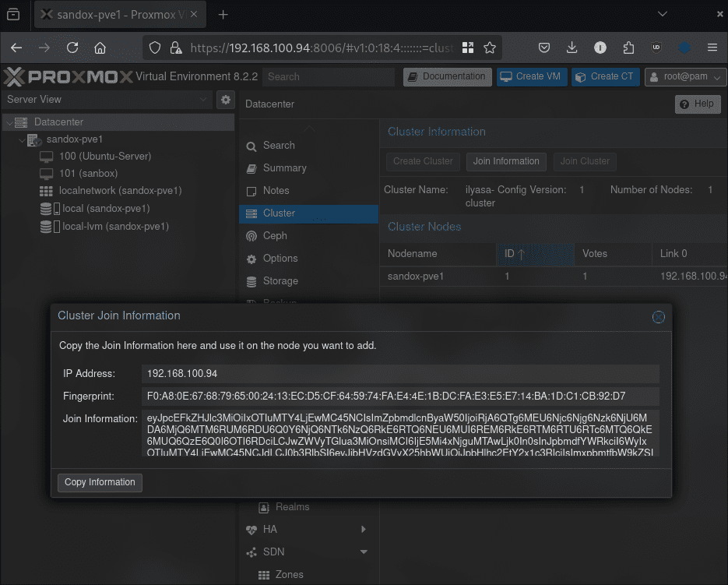Click the gear icon beside Server View
This screenshot has height=585, width=728.
(226, 100)
